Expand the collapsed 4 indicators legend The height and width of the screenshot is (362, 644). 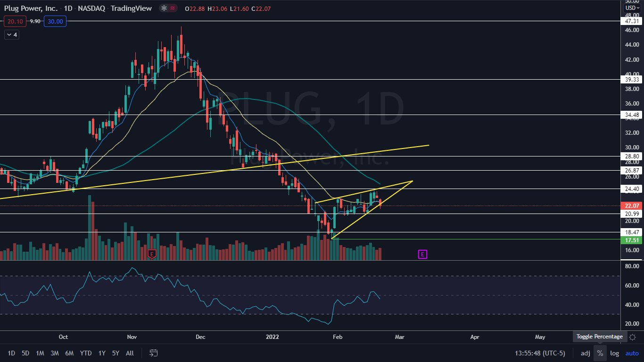pyautogui.click(x=12, y=34)
